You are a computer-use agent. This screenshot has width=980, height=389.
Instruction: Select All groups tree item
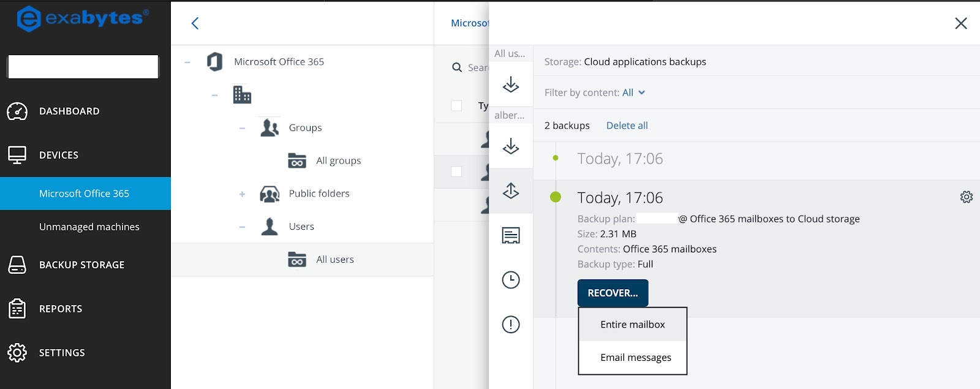pos(338,161)
